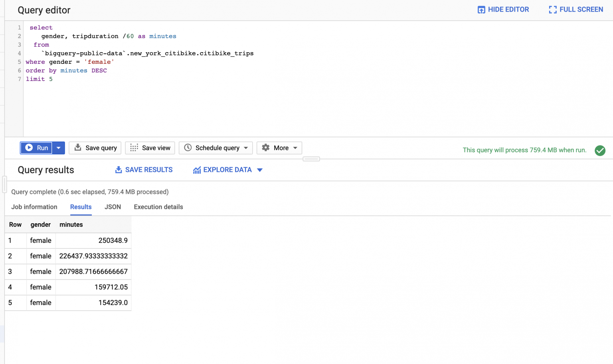Expand the Explore Data dropdown
613x364 pixels.
[x=260, y=170]
